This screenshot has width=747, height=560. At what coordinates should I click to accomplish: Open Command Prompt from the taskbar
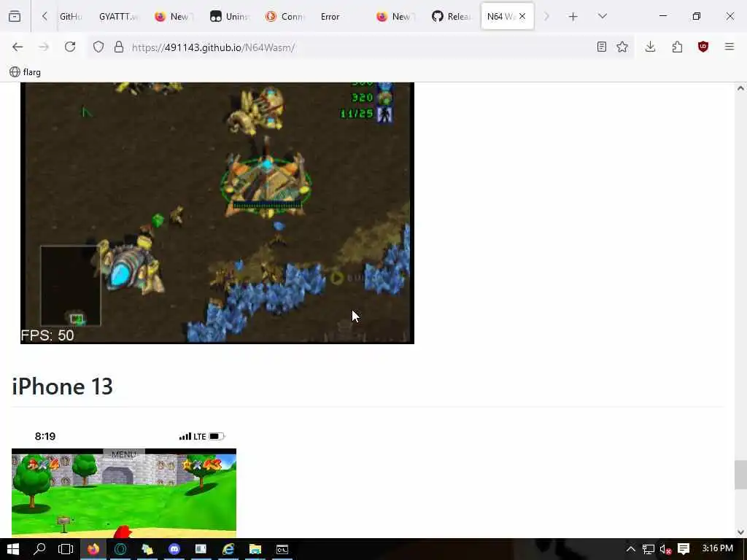[x=282, y=550]
